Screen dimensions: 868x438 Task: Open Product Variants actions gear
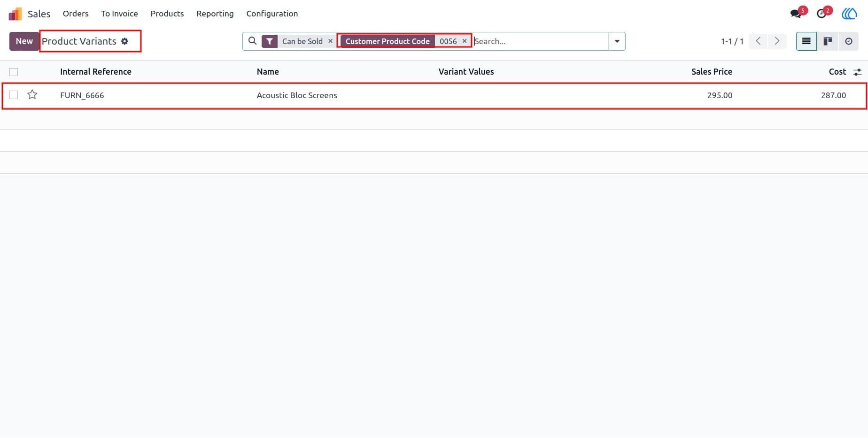(124, 41)
